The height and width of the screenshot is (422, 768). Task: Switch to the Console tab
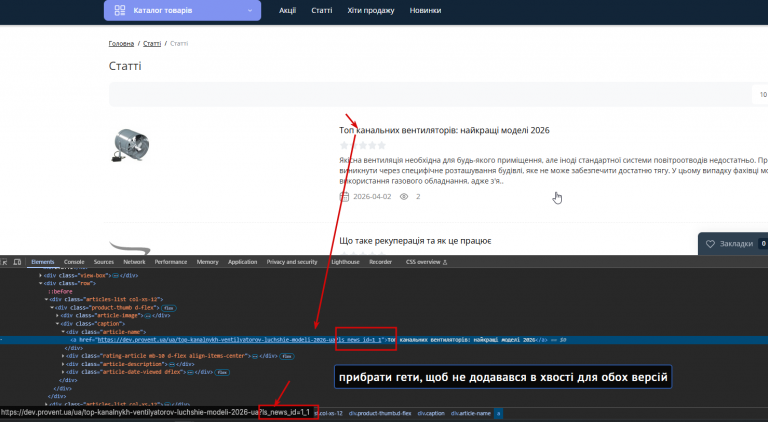(x=74, y=262)
